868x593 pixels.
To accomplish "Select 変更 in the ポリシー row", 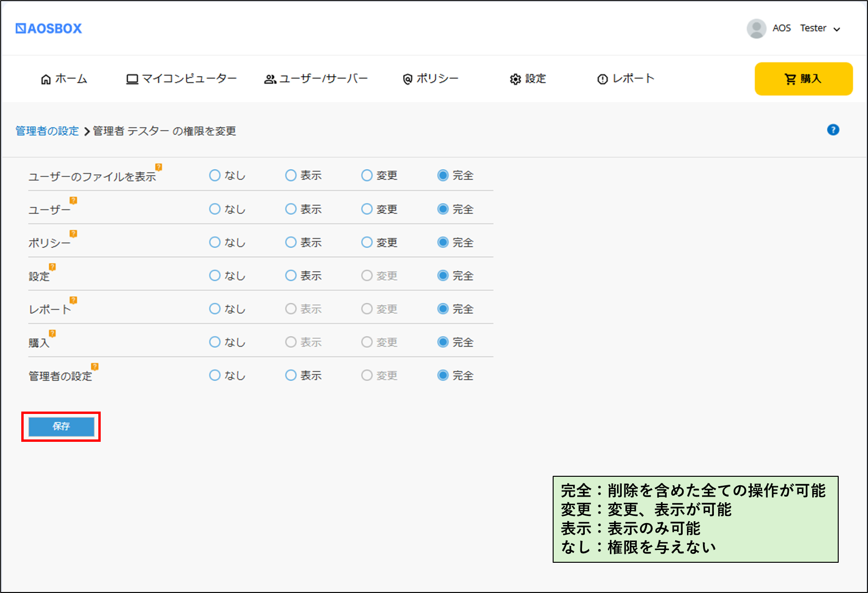I will (367, 242).
